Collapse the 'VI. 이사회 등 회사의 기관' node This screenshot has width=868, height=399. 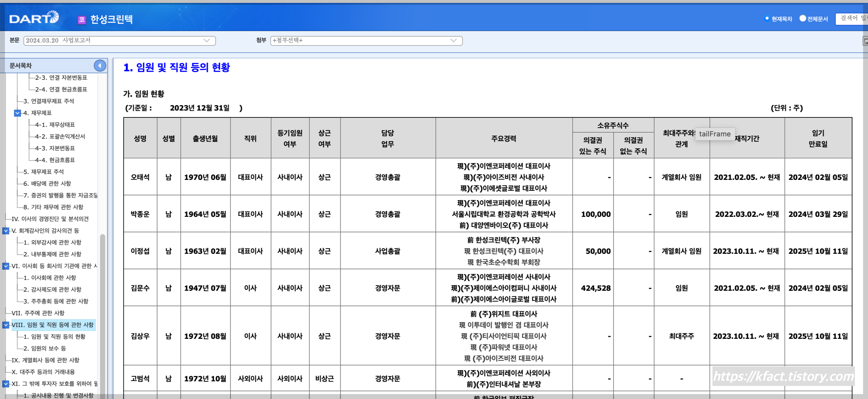6,266
